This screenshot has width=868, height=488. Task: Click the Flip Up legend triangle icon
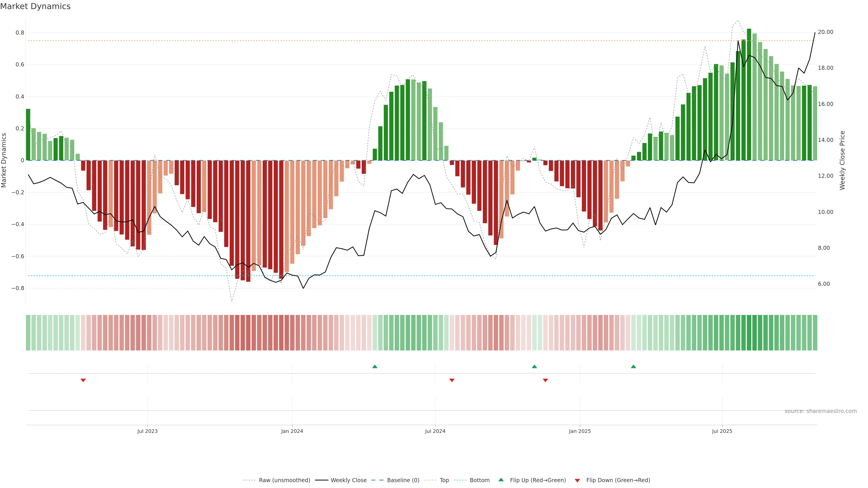501,480
